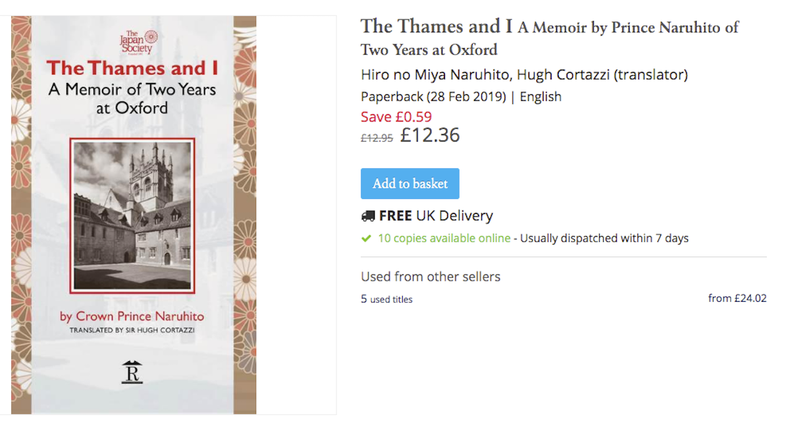Select the 10 copies available online text
This screenshot has width=790, height=427.
(x=443, y=238)
